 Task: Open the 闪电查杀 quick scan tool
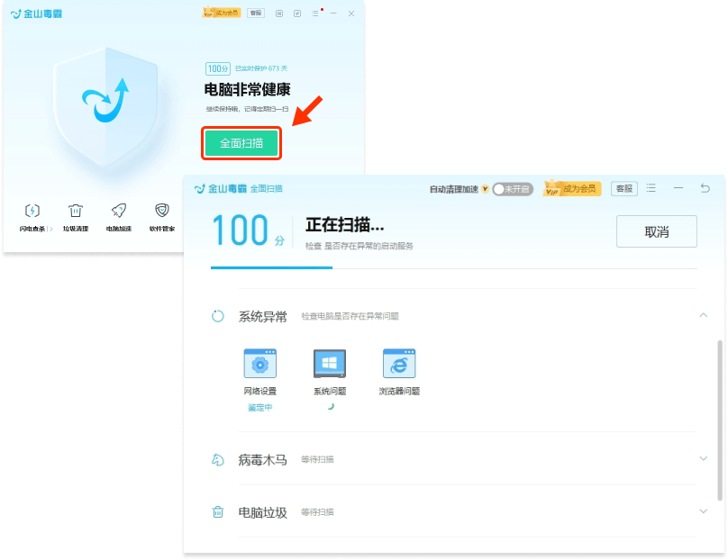coord(32,218)
